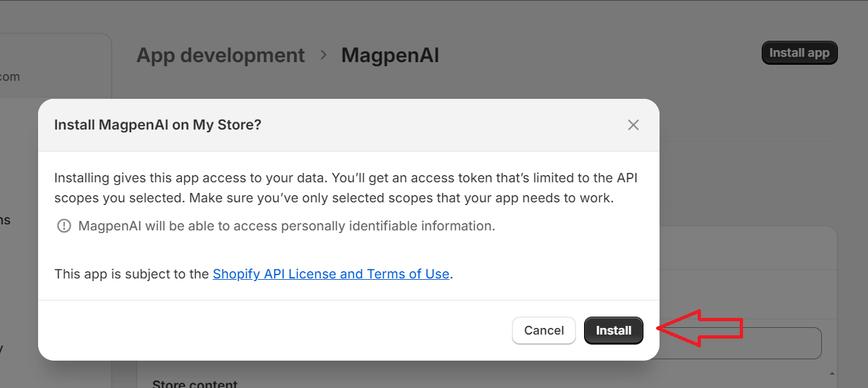Screen dimensions: 868x388
Task: Click 'This app is subject to the' text
Action: point(132,274)
